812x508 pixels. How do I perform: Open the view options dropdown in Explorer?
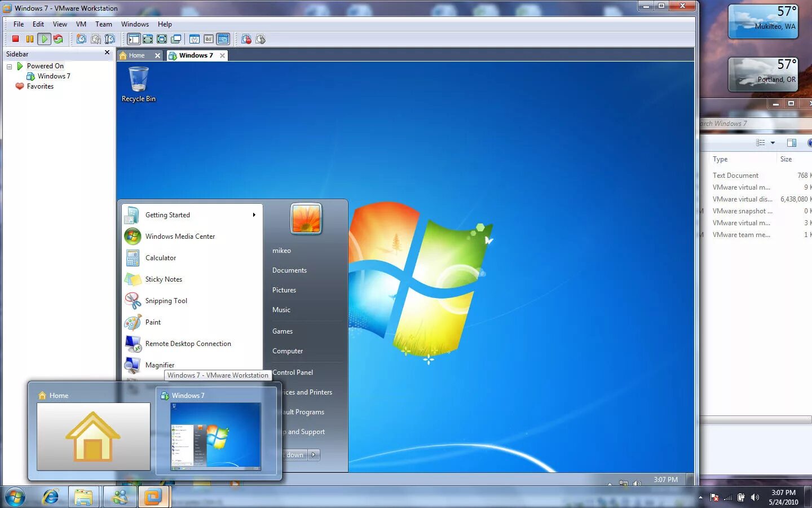pyautogui.click(x=773, y=143)
